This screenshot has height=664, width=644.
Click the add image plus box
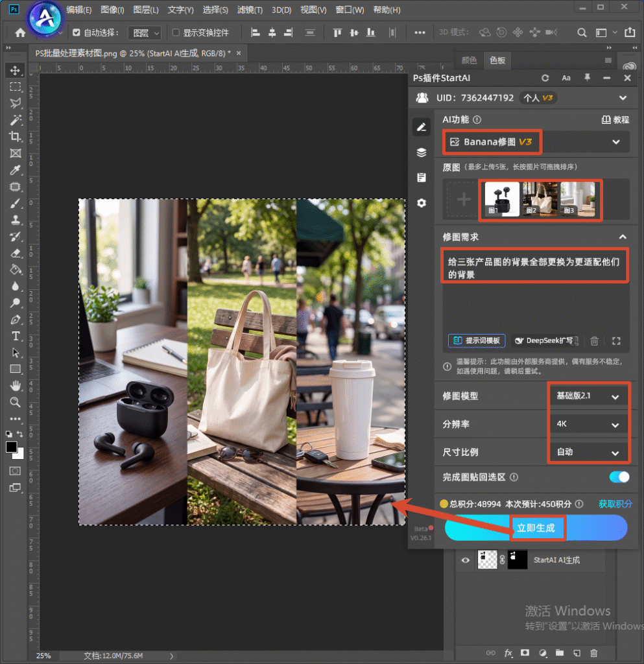(464, 199)
